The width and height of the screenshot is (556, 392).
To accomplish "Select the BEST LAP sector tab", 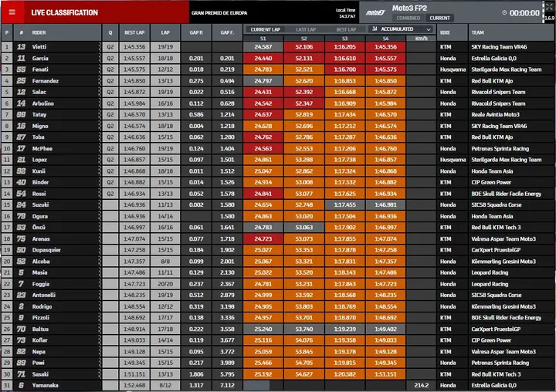I will pos(346,29).
